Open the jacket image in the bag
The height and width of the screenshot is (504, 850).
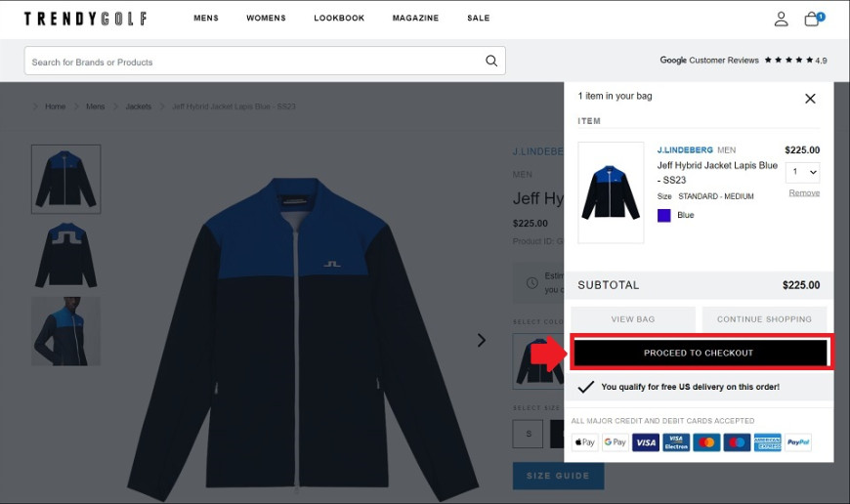pos(611,192)
